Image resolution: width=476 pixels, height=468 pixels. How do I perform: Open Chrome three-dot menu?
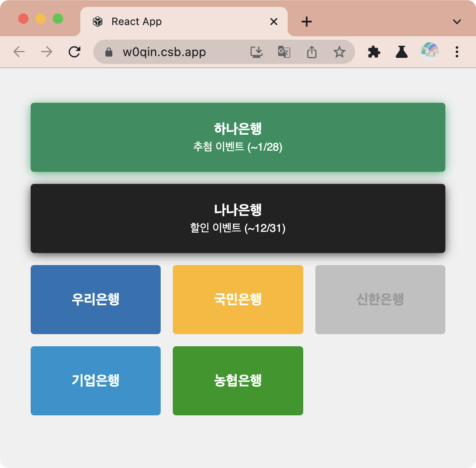[x=457, y=52]
